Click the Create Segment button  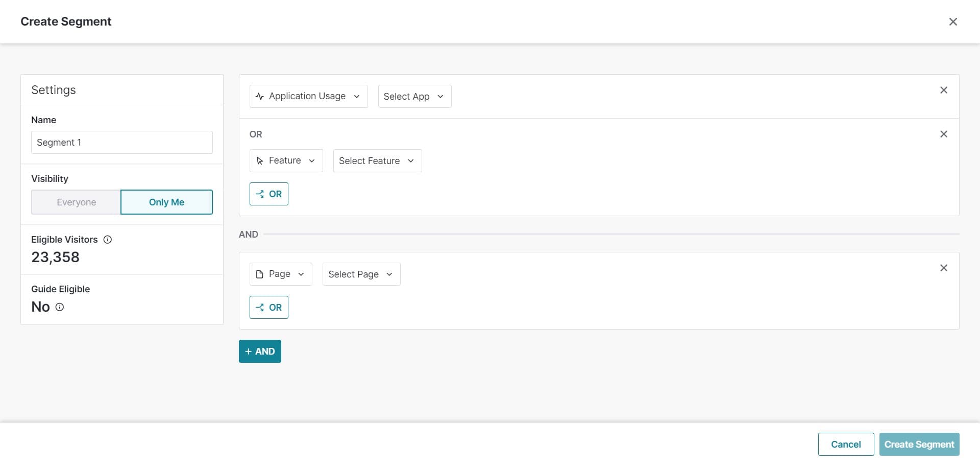(919, 444)
